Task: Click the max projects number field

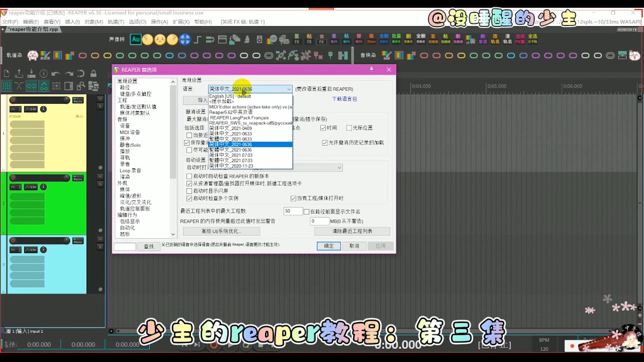Action: point(292,211)
